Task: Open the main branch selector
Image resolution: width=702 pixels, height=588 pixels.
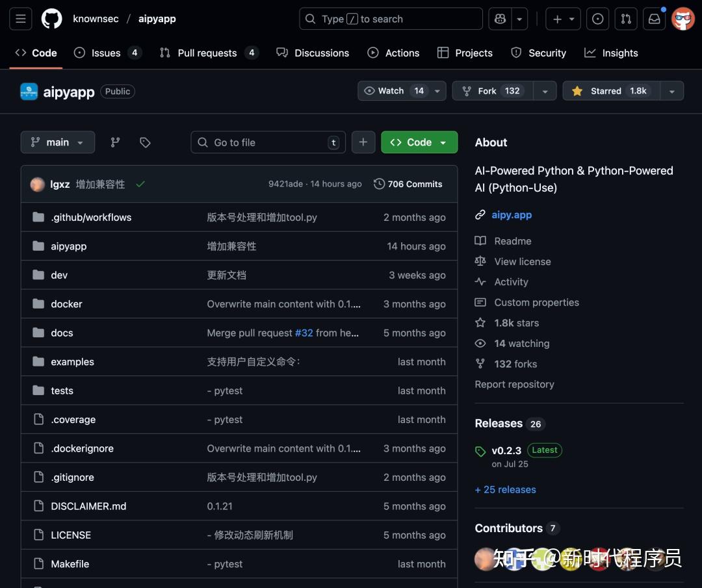Action: pyautogui.click(x=58, y=142)
